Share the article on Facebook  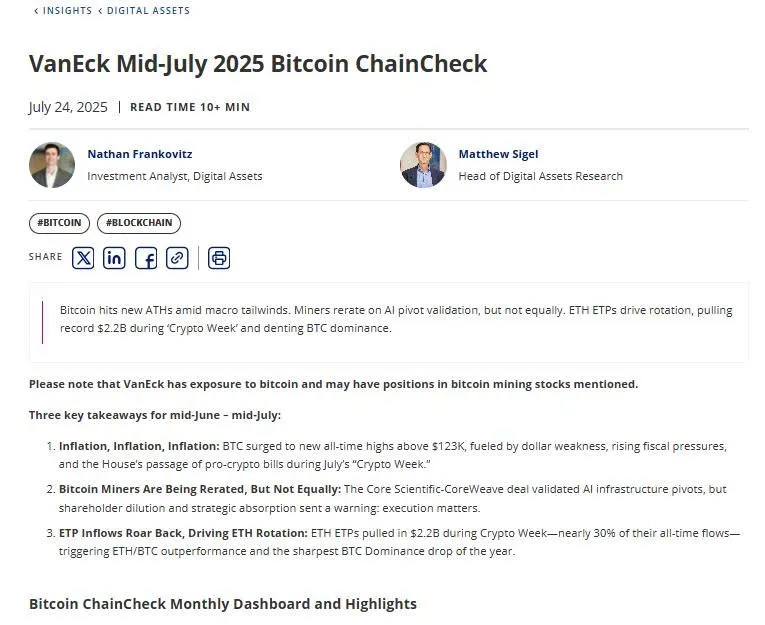tap(146, 258)
